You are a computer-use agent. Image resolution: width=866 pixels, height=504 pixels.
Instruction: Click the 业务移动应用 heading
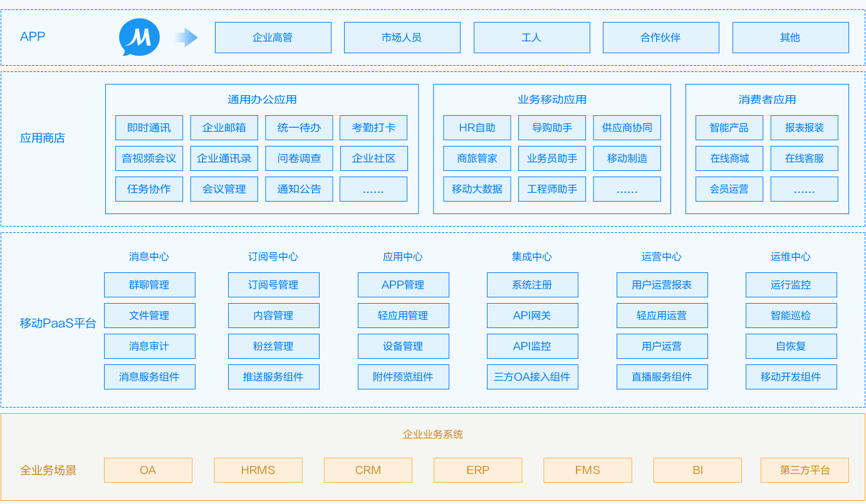pyautogui.click(x=552, y=100)
